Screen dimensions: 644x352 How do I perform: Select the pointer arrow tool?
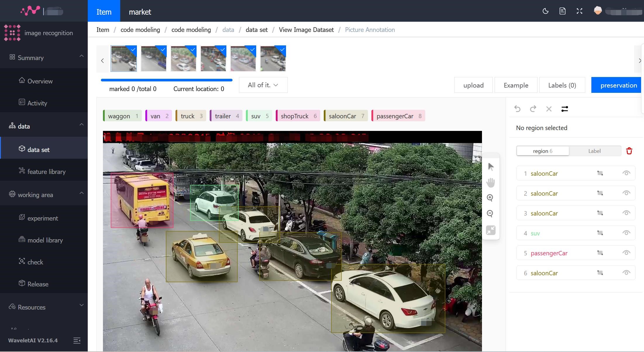(x=491, y=167)
